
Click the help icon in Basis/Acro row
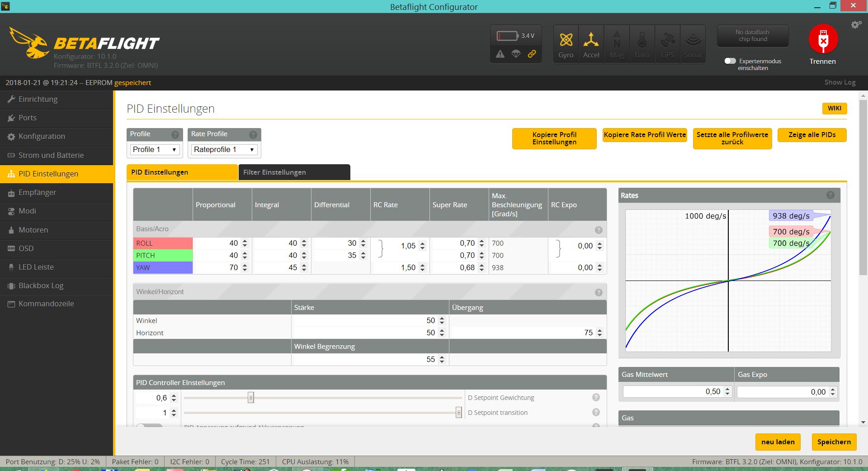pyautogui.click(x=599, y=230)
